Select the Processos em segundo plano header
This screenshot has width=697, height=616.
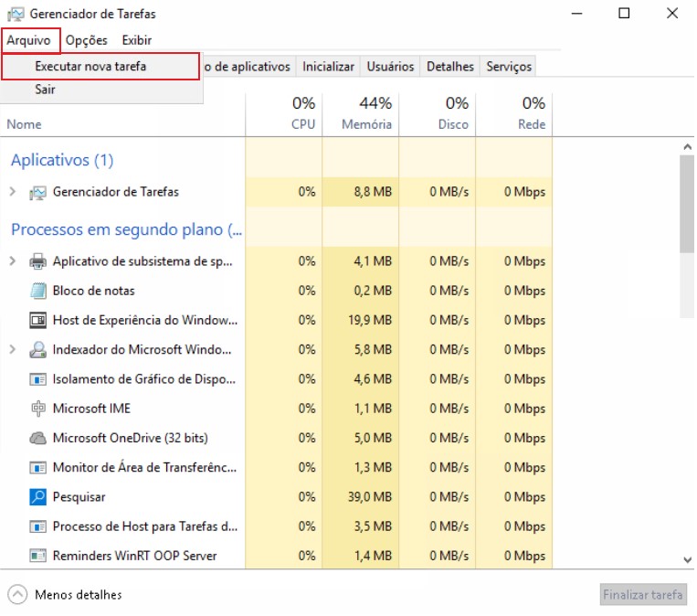pos(127,230)
